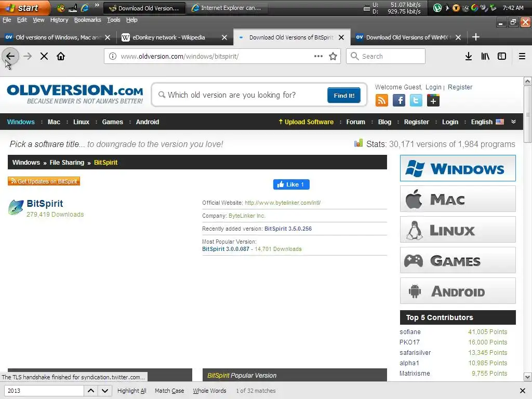Click the stats bar chart icon

[x=358, y=143]
